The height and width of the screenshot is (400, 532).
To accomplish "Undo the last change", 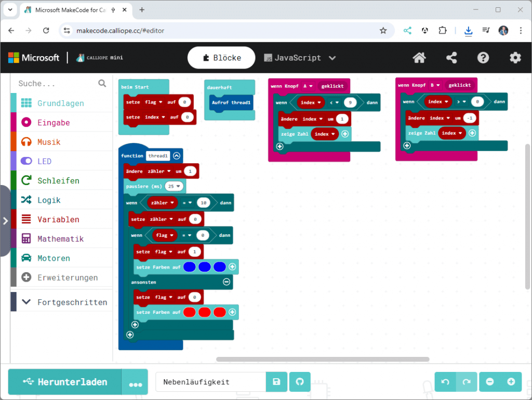I will [445, 382].
